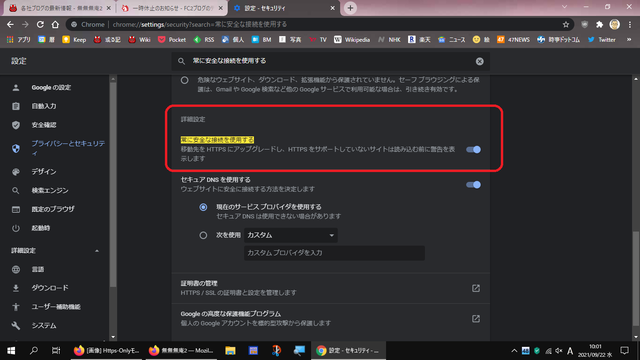Screen dimensions: 640x360
Task: Open the Chrome profile avatar
Action: tap(614, 24)
